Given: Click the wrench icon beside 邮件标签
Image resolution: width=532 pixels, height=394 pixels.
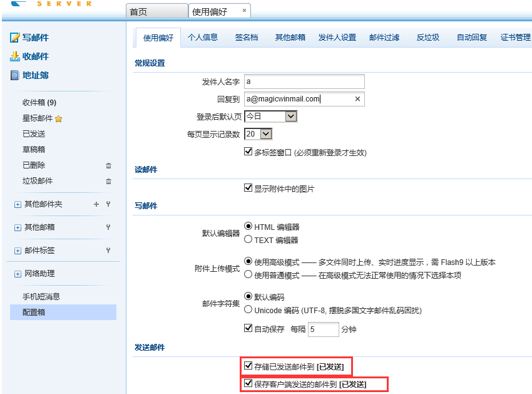Looking at the screenshot, I should pyautogui.click(x=108, y=251).
